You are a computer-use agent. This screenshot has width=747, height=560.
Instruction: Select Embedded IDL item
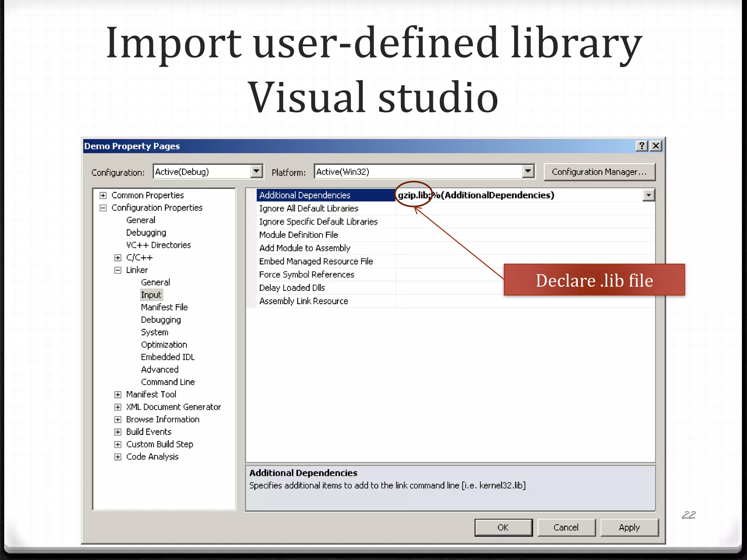168,357
